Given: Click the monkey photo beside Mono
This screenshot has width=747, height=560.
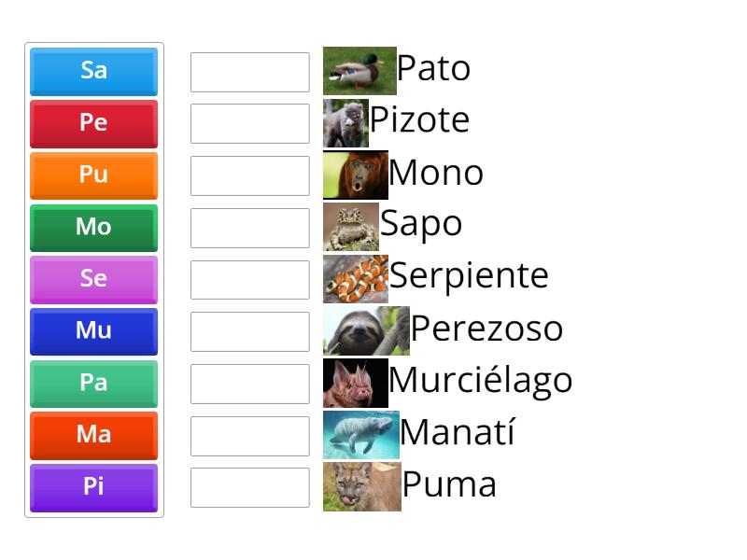Looking at the screenshot, I should (355, 175).
